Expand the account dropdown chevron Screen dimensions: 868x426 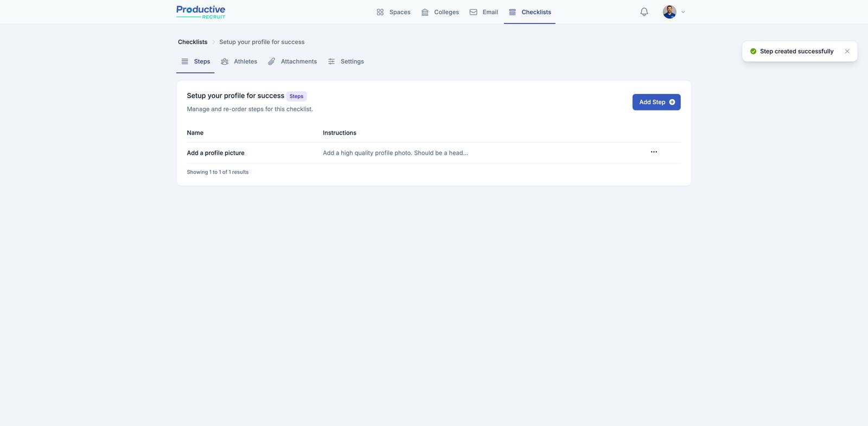(x=683, y=12)
